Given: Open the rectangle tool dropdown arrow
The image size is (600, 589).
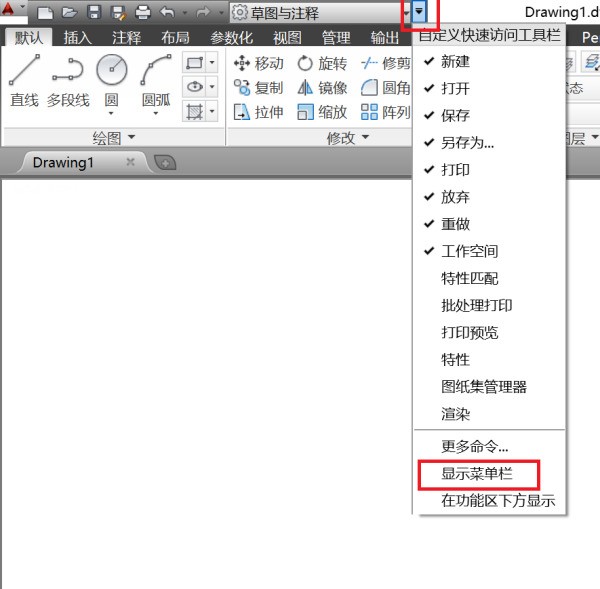Looking at the screenshot, I should (212, 62).
